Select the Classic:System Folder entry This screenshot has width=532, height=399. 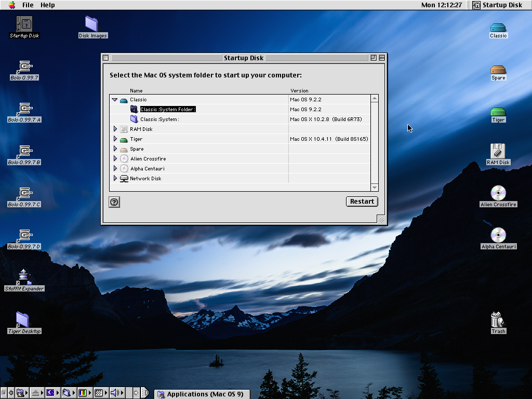[167, 110]
